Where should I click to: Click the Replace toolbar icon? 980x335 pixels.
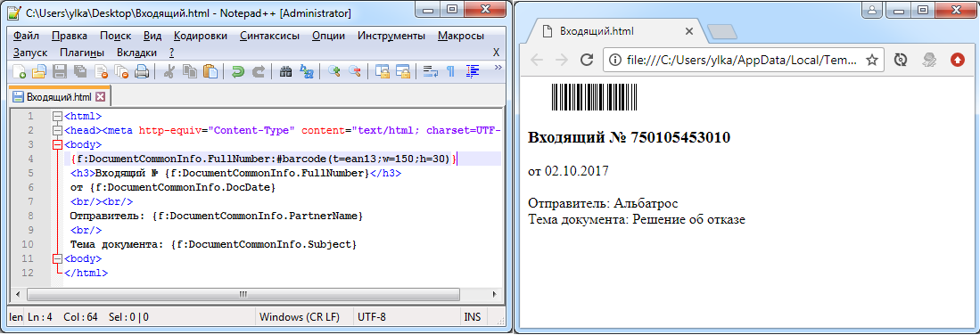pyautogui.click(x=306, y=72)
